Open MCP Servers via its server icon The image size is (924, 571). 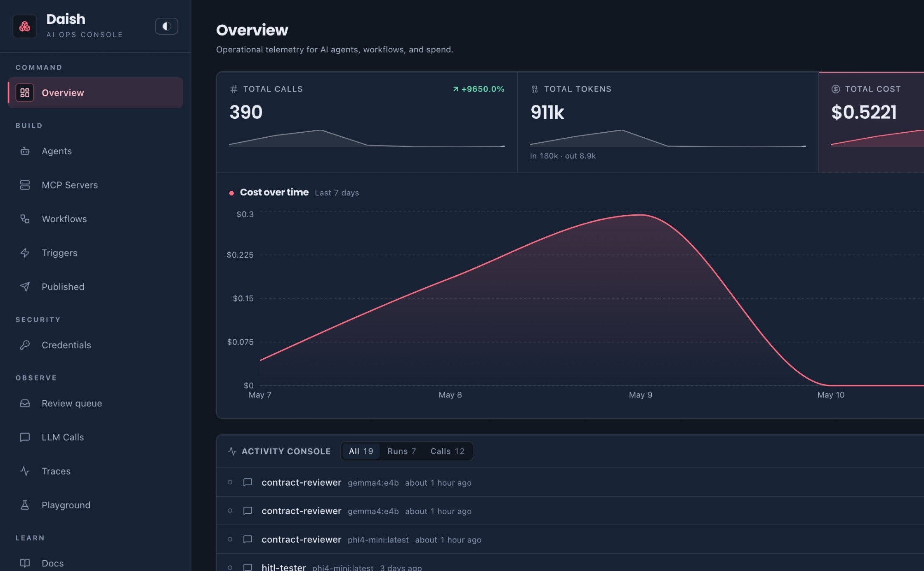pyautogui.click(x=25, y=185)
